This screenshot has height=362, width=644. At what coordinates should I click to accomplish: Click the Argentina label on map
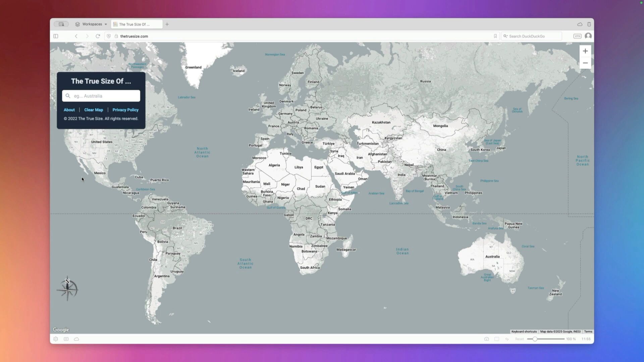tap(162, 276)
